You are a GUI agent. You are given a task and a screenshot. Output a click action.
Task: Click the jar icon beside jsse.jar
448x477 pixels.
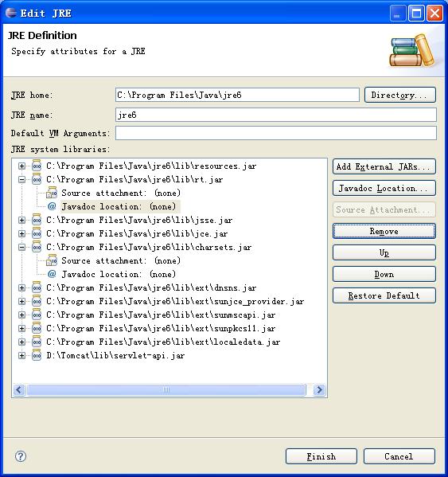click(x=37, y=220)
